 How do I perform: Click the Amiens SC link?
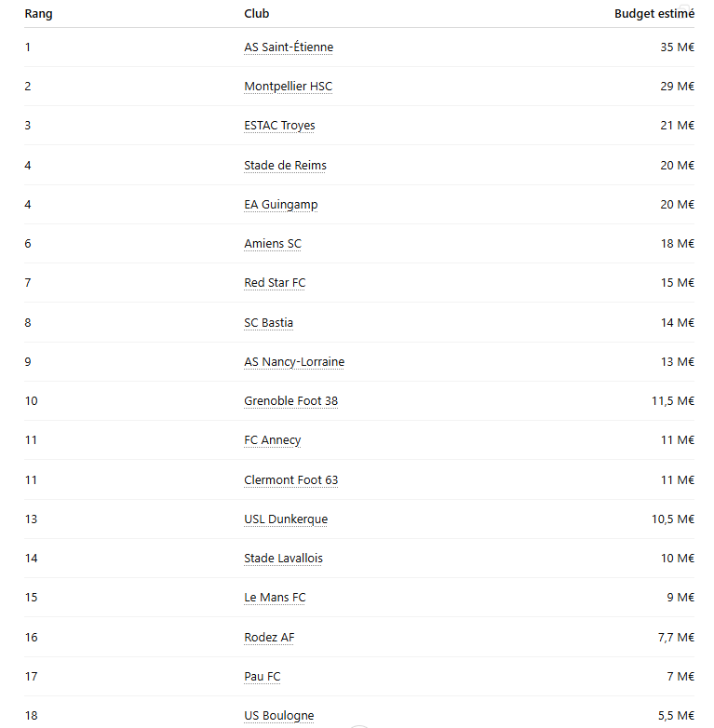click(x=273, y=244)
